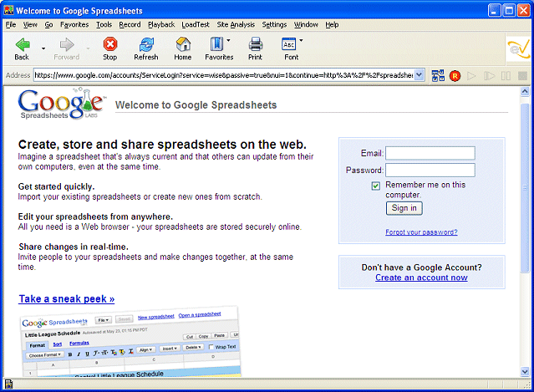Open the Take a sneak peek link
This screenshot has height=392, width=534.
(x=66, y=299)
